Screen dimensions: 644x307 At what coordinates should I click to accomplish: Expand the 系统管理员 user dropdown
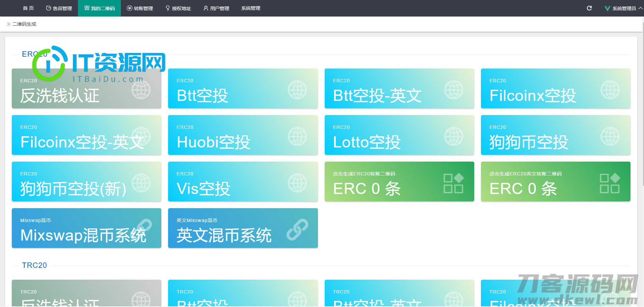click(x=624, y=8)
